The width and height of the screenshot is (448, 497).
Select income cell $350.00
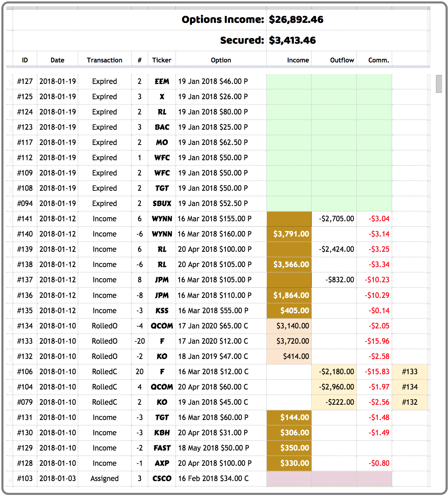[x=289, y=448]
